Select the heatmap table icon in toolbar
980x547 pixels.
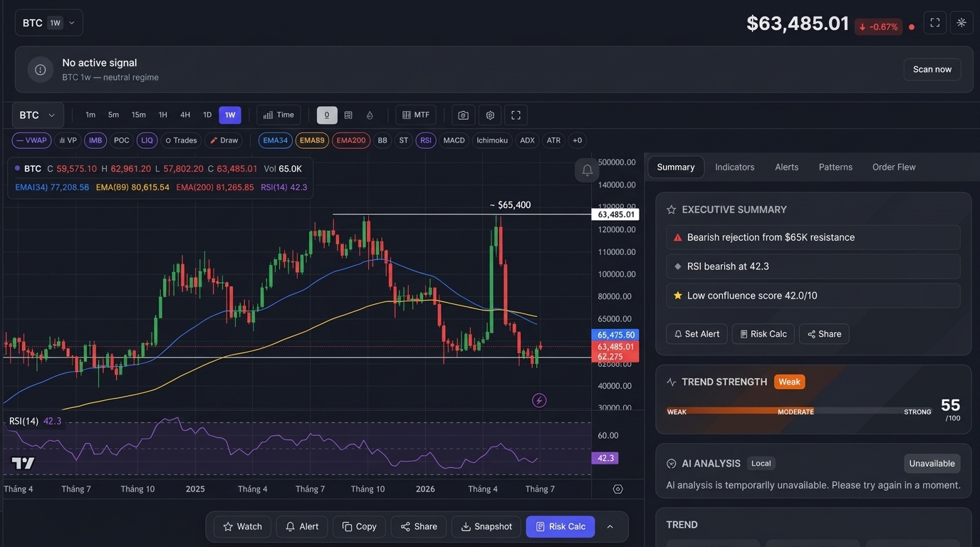click(x=348, y=115)
